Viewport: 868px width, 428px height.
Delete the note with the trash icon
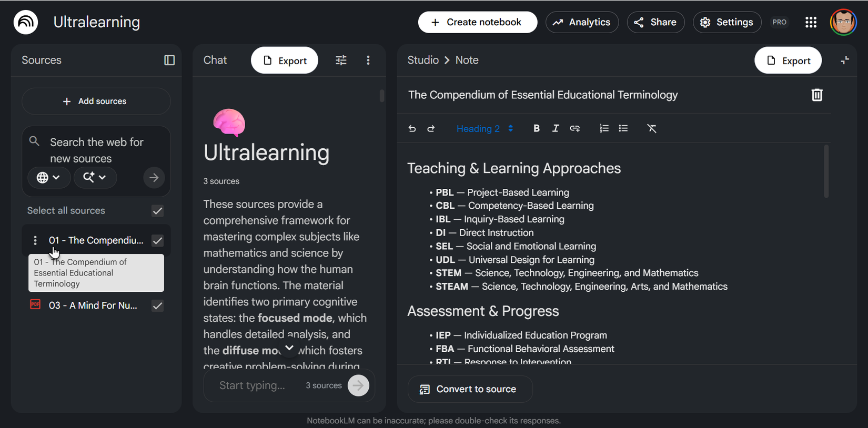point(816,95)
